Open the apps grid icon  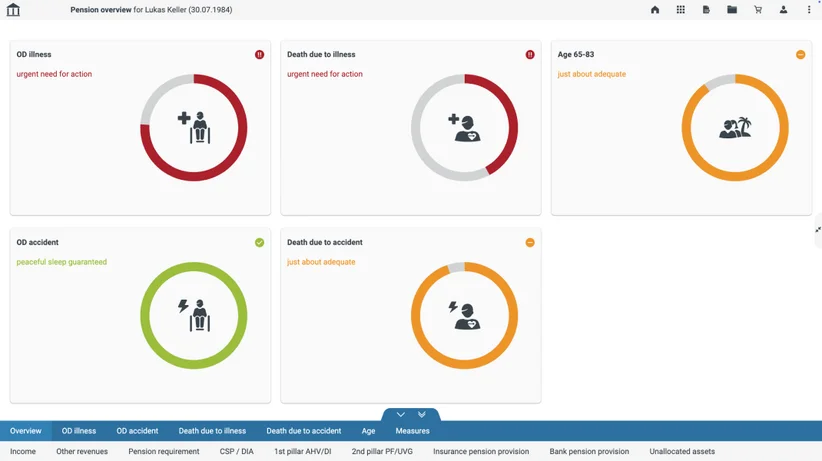click(680, 9)
